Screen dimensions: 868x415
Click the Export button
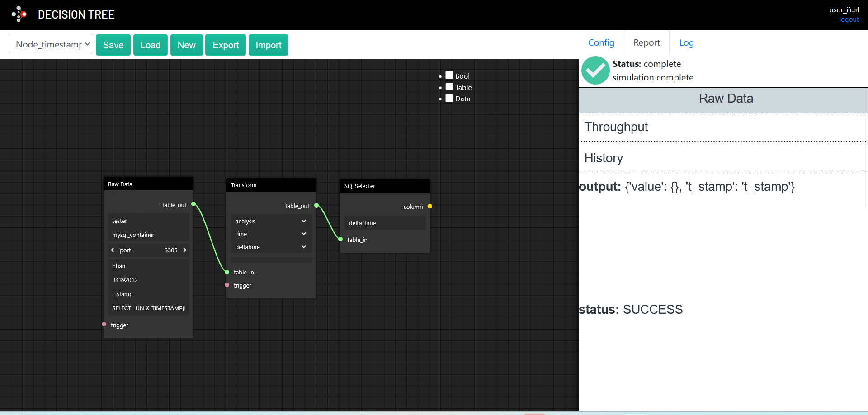click(226, 45)
